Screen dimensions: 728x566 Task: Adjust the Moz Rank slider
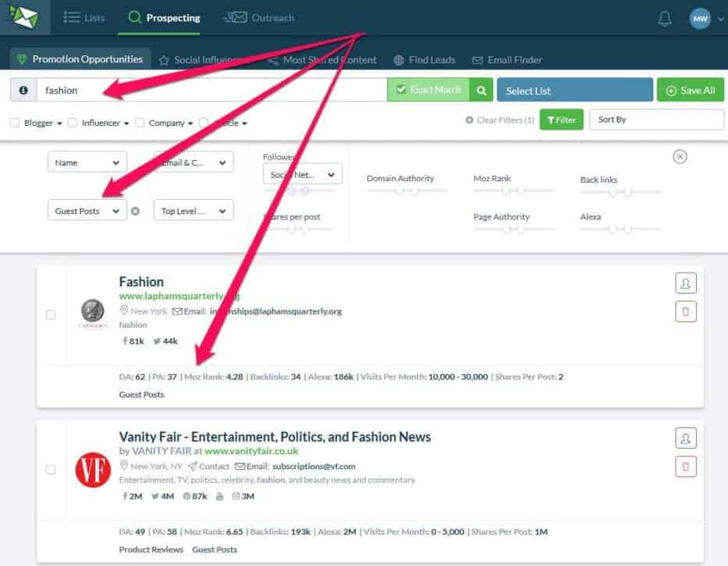[513, 190]
